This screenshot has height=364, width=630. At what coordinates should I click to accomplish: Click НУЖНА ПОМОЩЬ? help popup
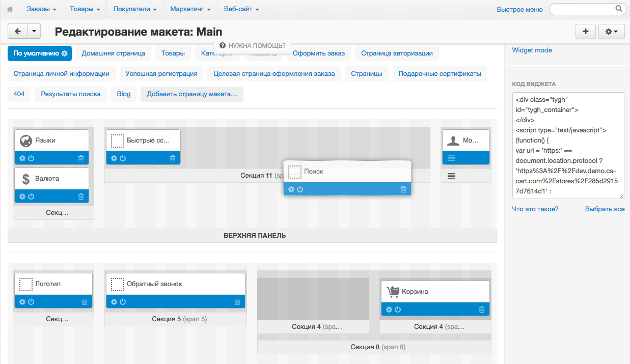253,45
